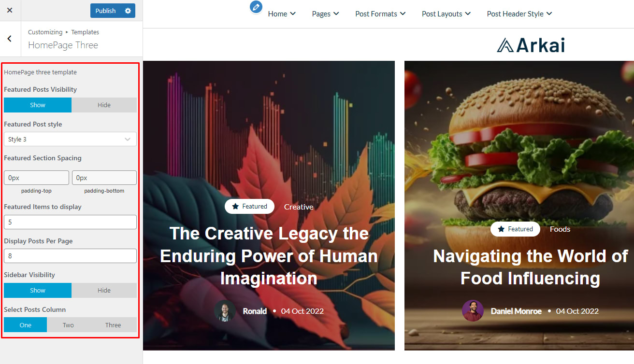634x364 pixels.
Task: Expand the Post Header Style menu
Action: tap(519, 14)
